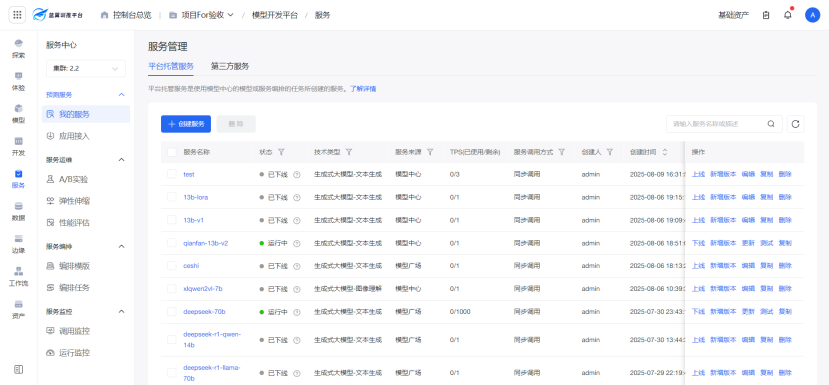Filter by 服务来源 column funnel icon
The width and height of the screenshot is (829, 385).
click(x=430, y=152)
